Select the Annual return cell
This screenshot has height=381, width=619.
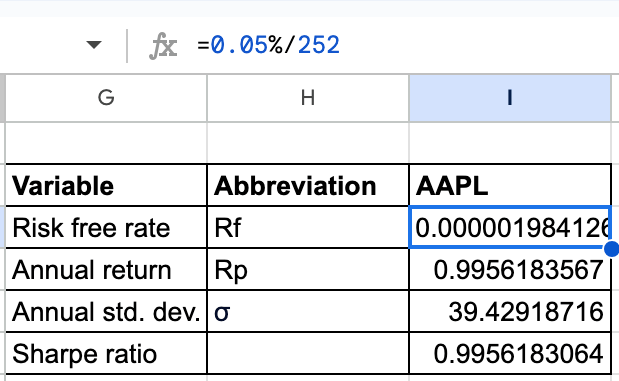tap(106, 270)
